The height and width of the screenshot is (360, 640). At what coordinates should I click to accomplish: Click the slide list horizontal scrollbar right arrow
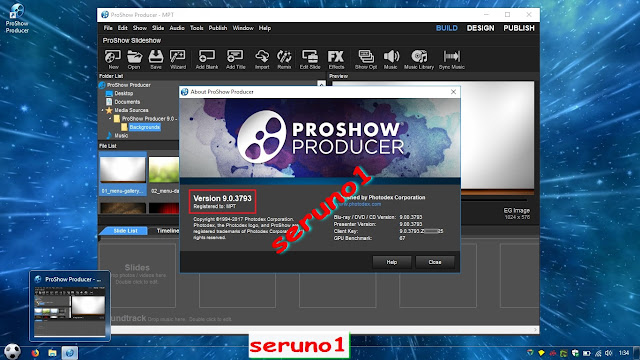(x=536, y=329)
